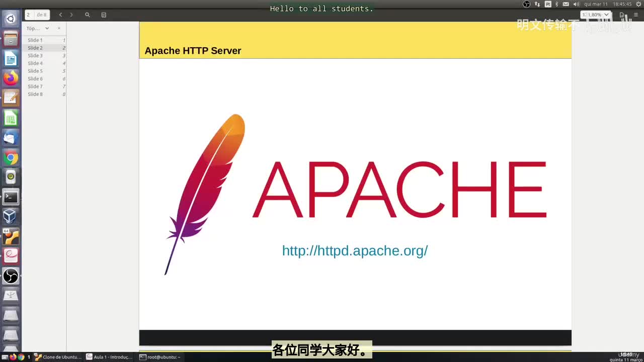Select Slide 7 in the outline
The image size is (644, 362).
tap(45, 86)
